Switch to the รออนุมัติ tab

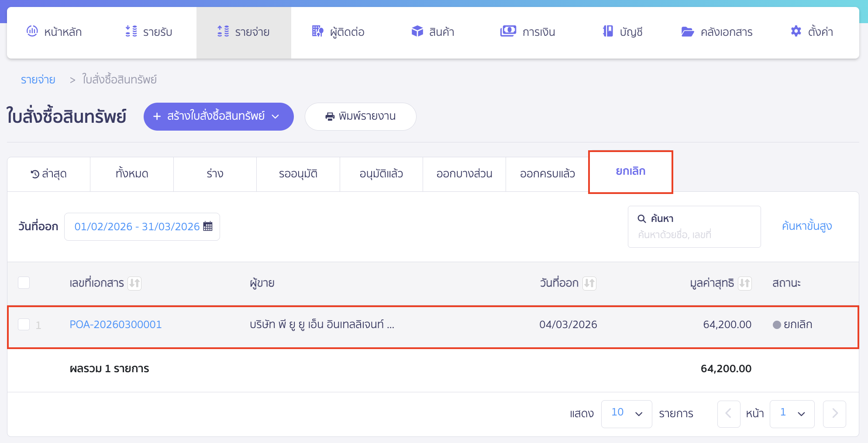tap(298, 174)
